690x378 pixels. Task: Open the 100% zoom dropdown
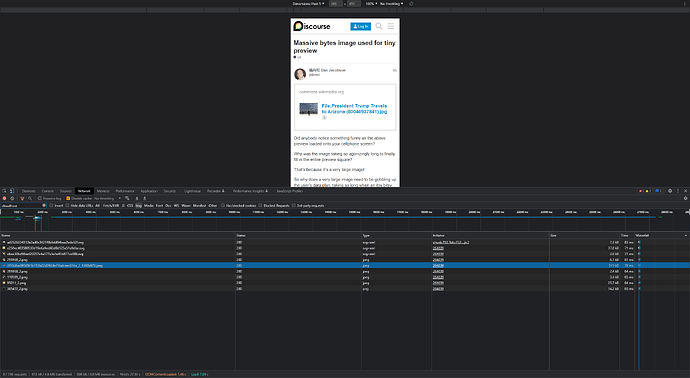click(371, 4)
